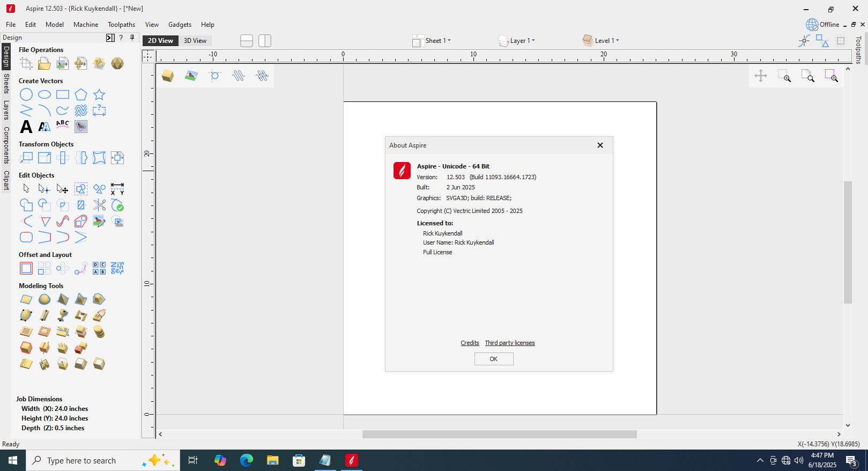Toggle geometry snapping shapes icon
The image size is (868, 471).
click(822, 41)
